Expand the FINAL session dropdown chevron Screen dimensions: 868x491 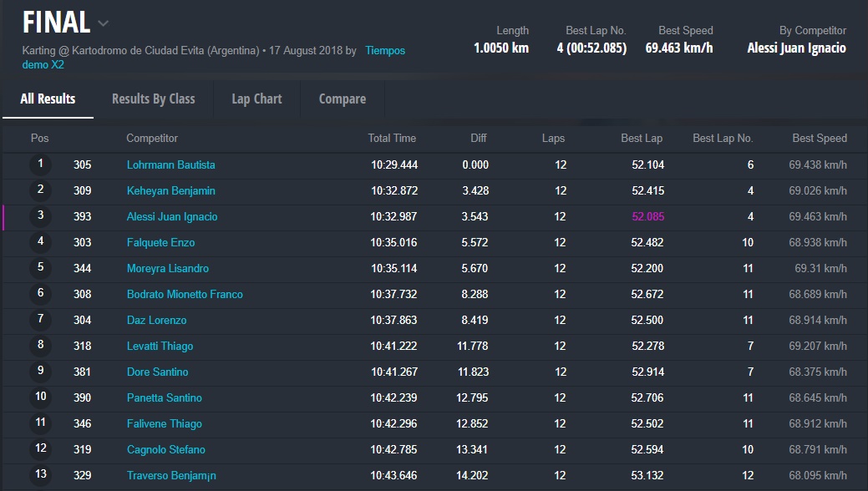[x=103, y=23]
